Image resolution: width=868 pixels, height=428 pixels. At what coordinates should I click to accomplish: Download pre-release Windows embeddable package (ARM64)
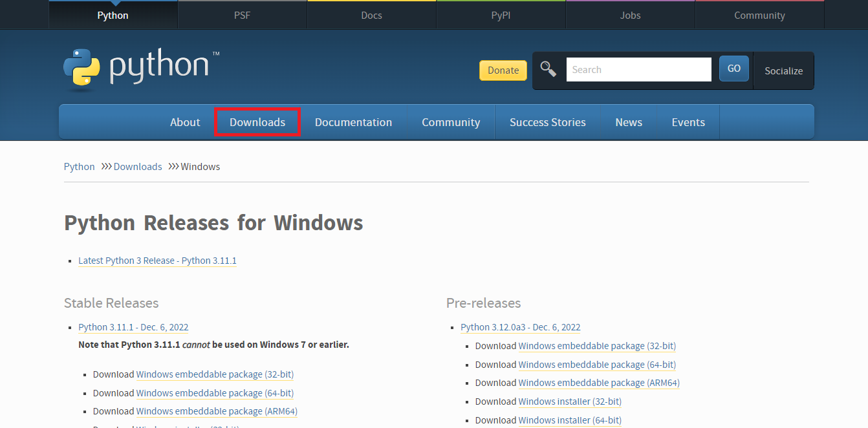(599, 383)
